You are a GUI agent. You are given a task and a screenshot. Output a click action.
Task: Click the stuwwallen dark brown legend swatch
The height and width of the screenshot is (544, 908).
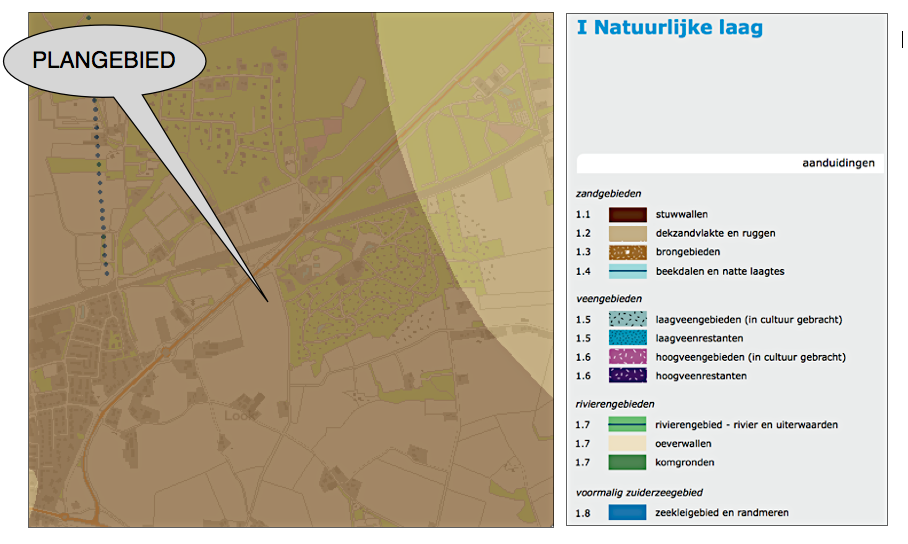click(x=628, y=214)
